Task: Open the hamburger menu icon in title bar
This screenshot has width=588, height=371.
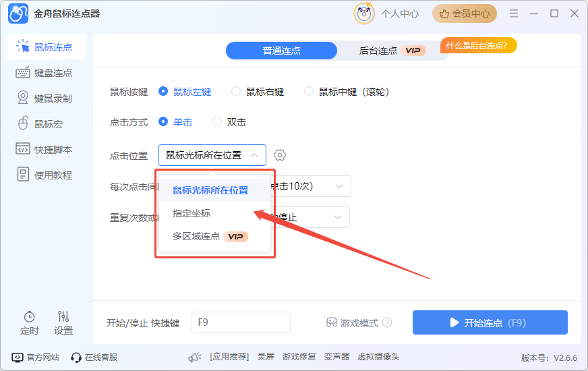Action: [514, 13]
